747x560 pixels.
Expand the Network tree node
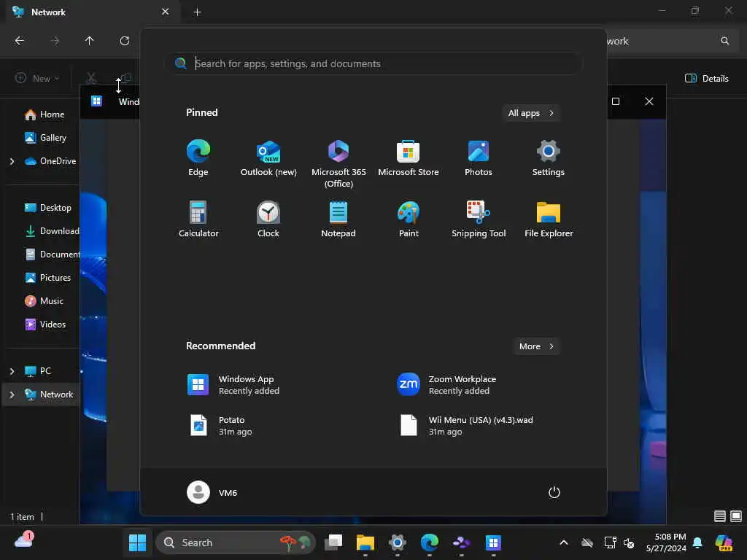[12, 394]
